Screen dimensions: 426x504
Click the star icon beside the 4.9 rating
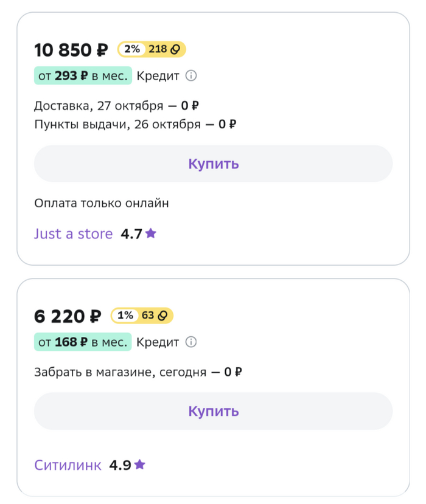[x=140, y=465]
